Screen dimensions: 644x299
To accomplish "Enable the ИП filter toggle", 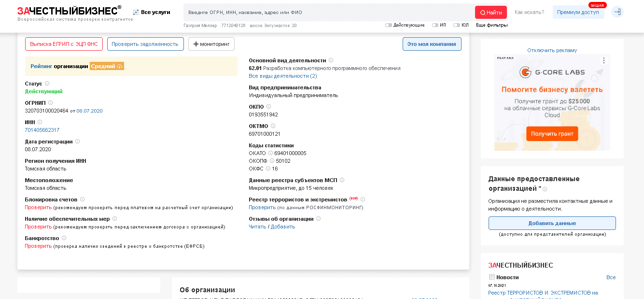I will (x=435, y=25).
